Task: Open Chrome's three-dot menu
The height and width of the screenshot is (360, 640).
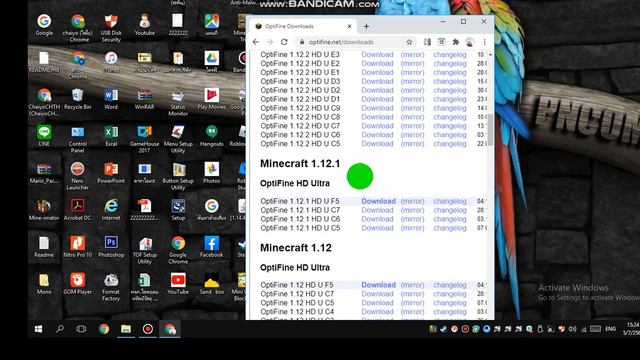Action: coord(484,42)
